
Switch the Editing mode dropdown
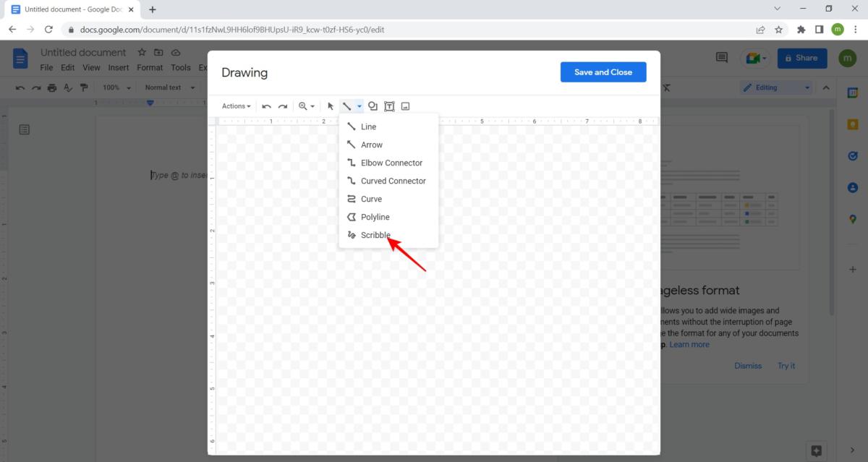click(777, 87)
